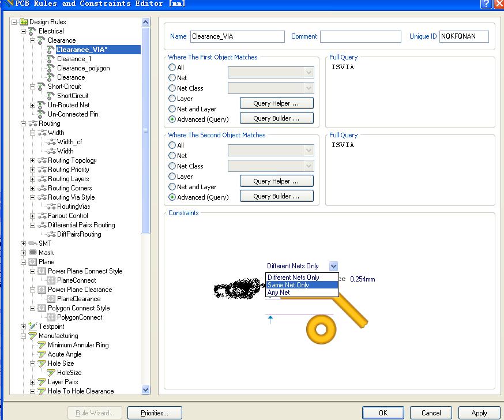This screenshot has width=504, height=420.
Task: Click the RoutingVias rule icon
Action: (51, 207)
